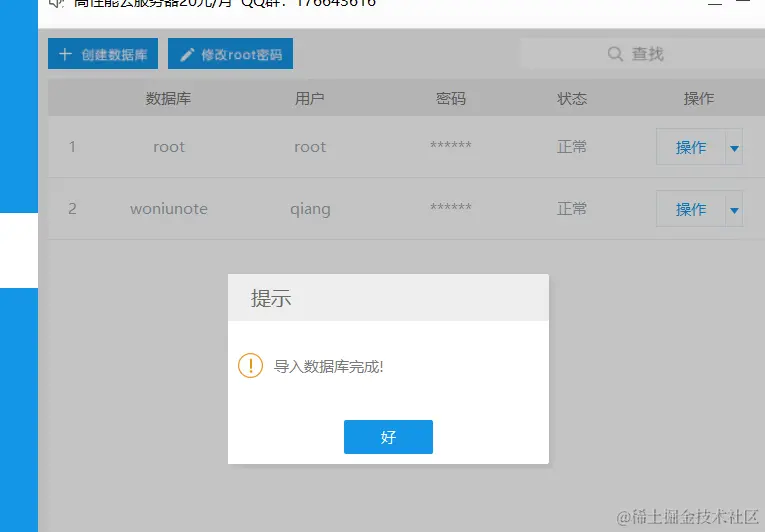
Task: Click the 操作 button for woniunote
Action: [690, 209]
